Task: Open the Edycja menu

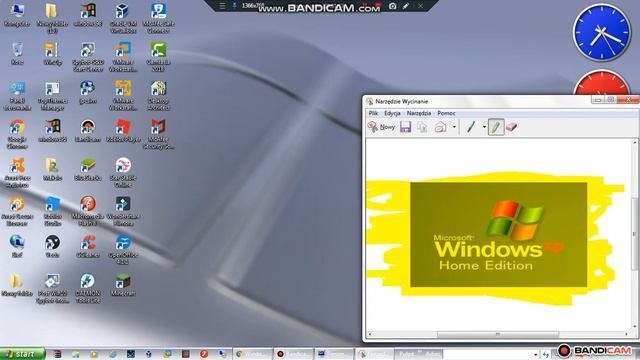Action: [392, 113]
